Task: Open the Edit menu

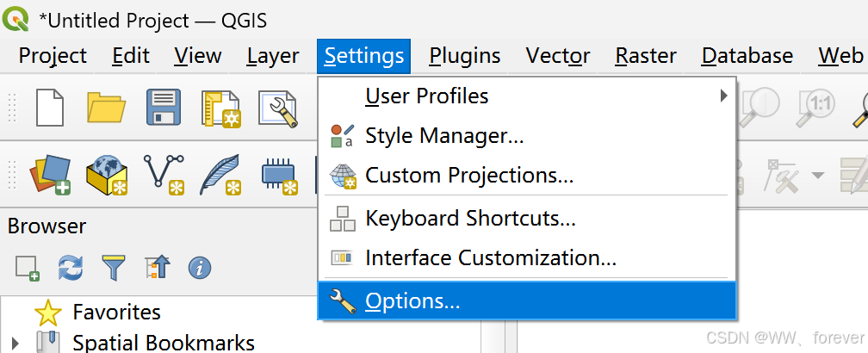Action: point(131,56)
